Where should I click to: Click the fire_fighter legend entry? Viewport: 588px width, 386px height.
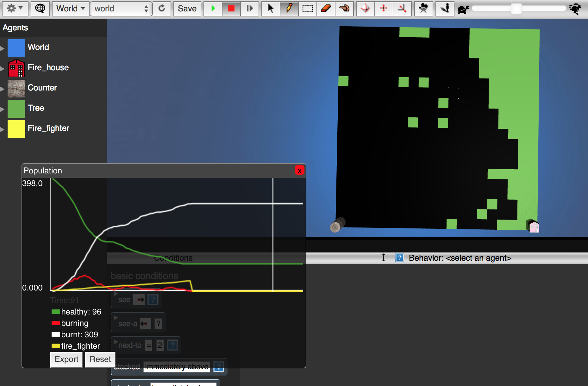click(x=76, y=346)
